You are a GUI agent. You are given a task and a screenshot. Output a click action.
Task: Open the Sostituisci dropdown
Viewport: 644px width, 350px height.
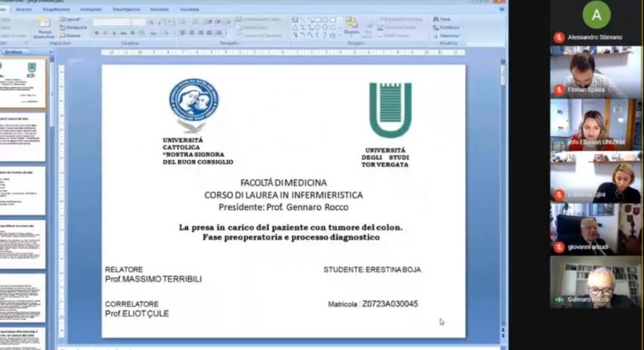[x=448, y=28]
